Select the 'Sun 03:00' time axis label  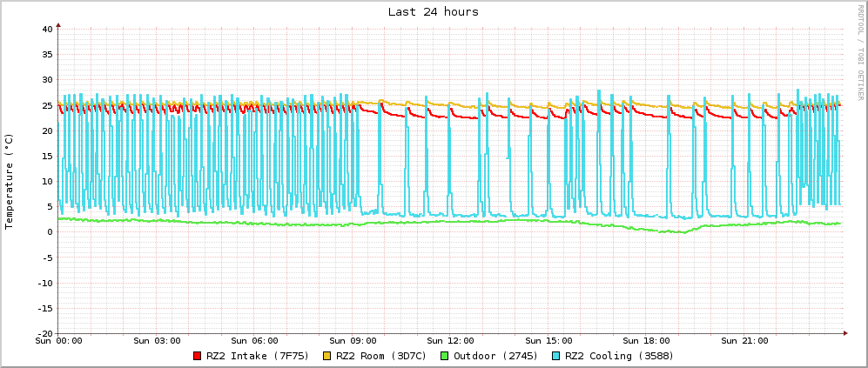[157, 341]
